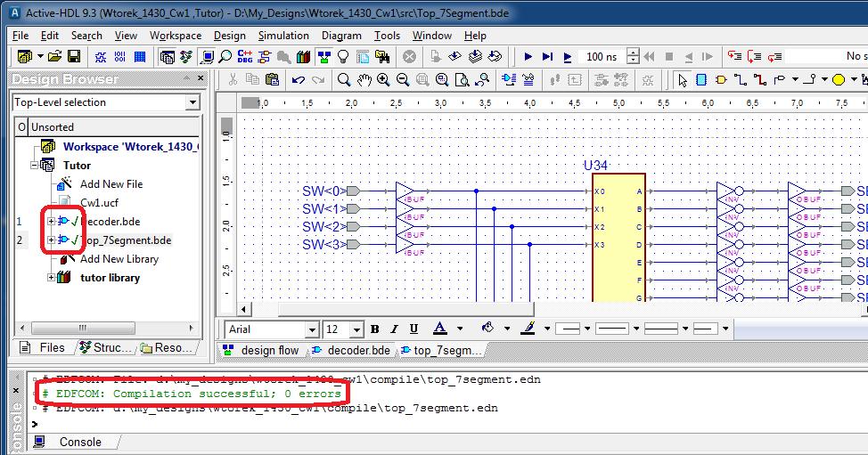The height and width of the screenshot is (455, 868).
Task: Select the Pan hand tool
Action: point(364,80)
